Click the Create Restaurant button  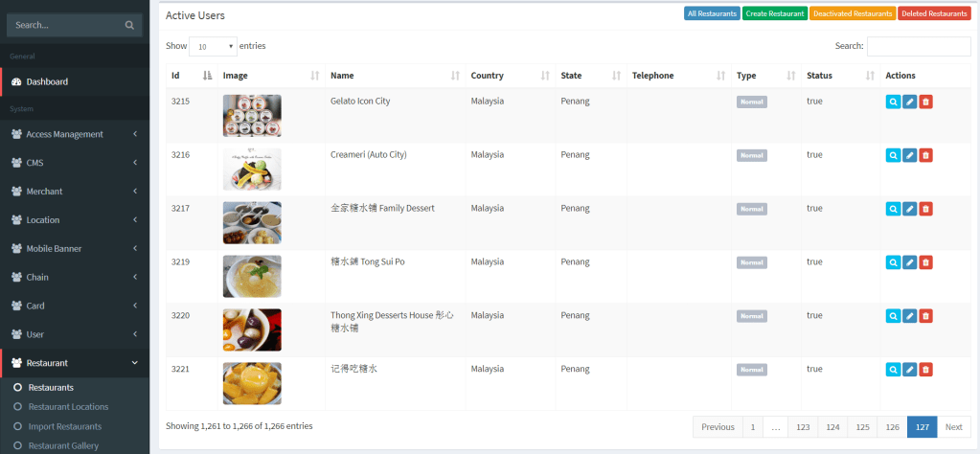(x=774, y=13)
